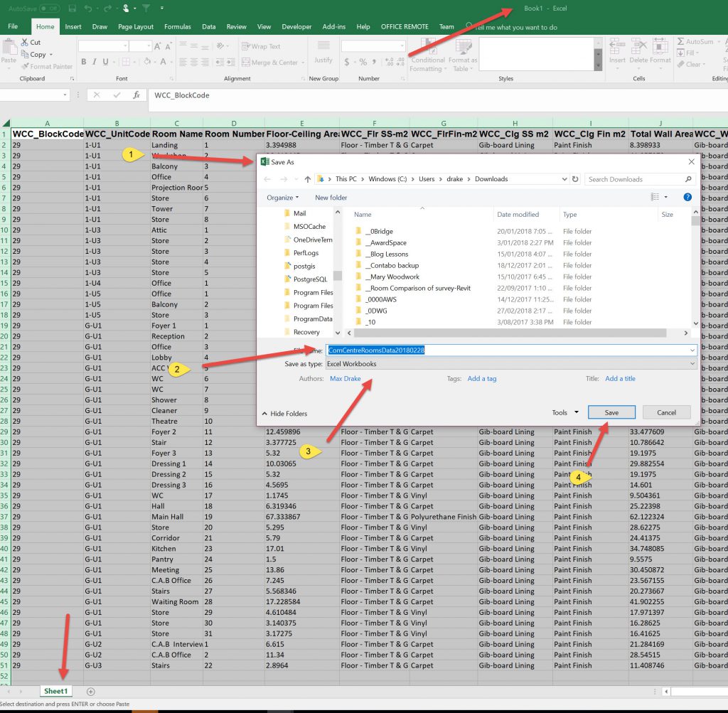
Task: Switch to the Formulas tab
Action: (x=177, y=27)
